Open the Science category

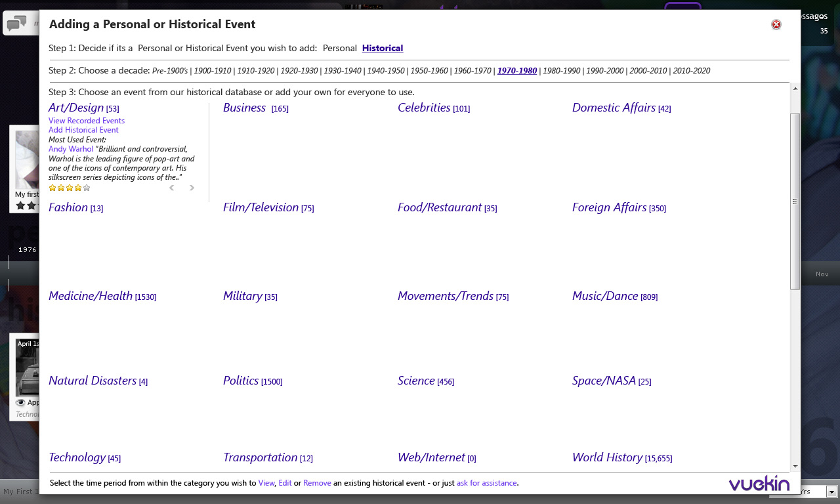[416, 381]
